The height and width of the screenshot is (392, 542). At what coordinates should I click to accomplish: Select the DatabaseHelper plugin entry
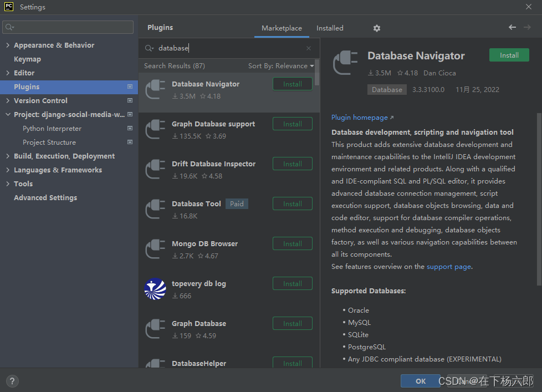229,363
